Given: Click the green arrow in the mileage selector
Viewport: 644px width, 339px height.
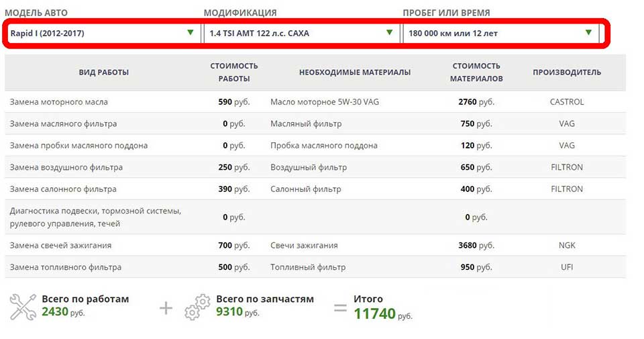Looking at the screenshot, I should click(588, 32).
